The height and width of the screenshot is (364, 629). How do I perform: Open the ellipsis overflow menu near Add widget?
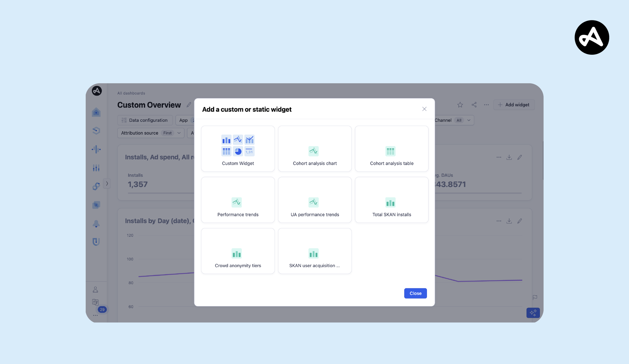coord(486,105)
